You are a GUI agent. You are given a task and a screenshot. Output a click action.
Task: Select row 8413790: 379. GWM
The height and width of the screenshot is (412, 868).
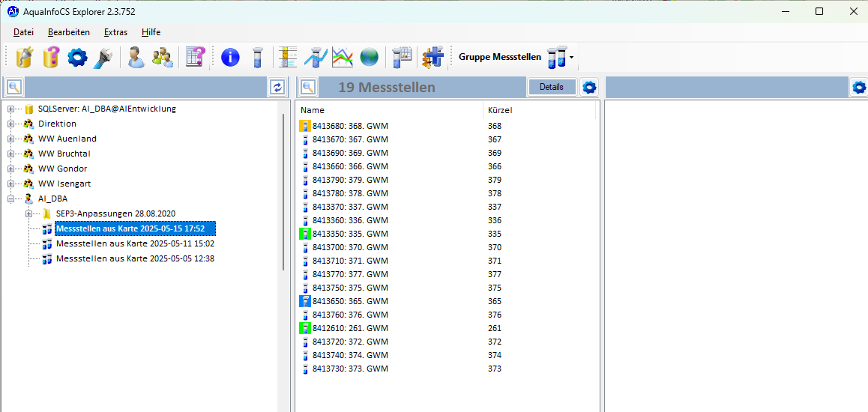point(350,180)
